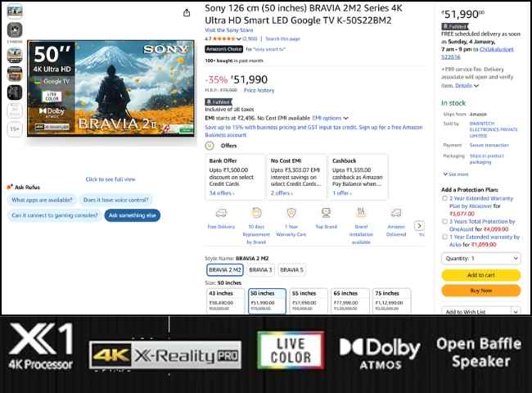Screen dimensions: 532x393
Task: Select the BRAVIA 3 style option
Action: click(260, 269)
